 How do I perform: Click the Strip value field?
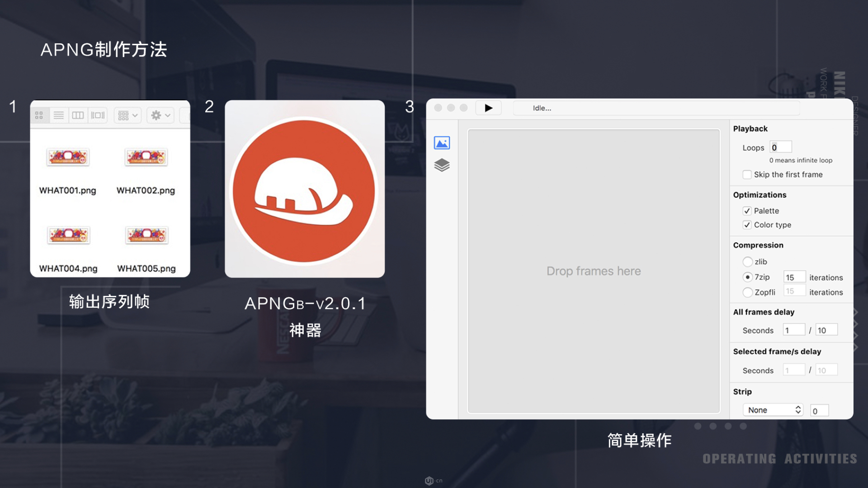click(820, 411)
